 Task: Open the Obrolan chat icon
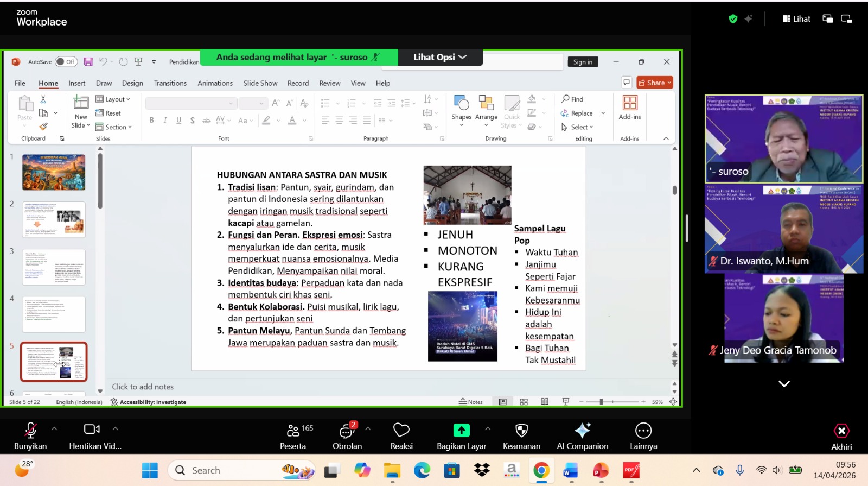(x=347, y=431)
